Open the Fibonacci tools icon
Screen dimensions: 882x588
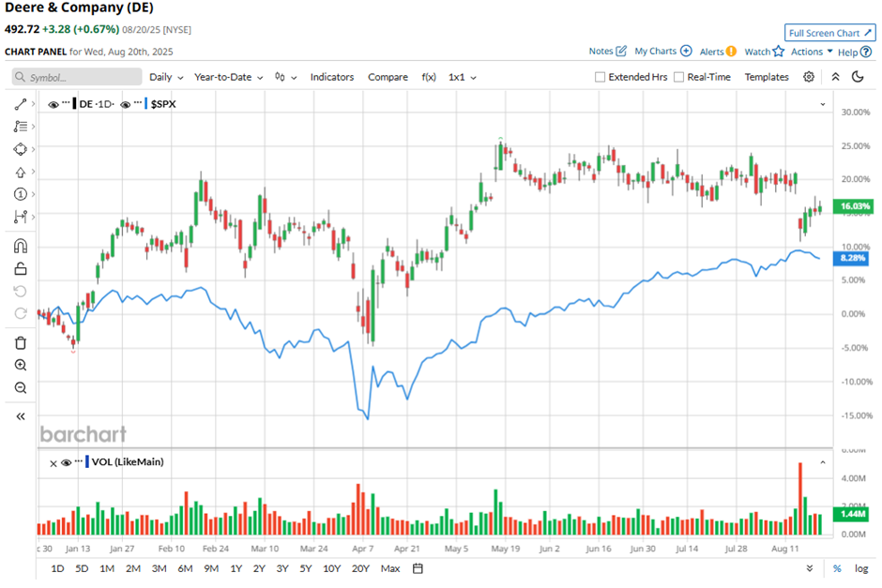click(x=21, y=127)
